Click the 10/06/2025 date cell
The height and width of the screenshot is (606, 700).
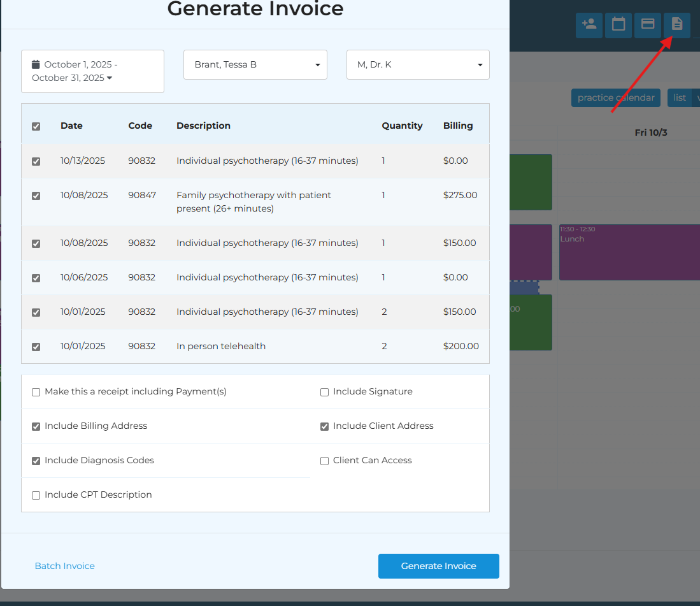pos(84,277)
